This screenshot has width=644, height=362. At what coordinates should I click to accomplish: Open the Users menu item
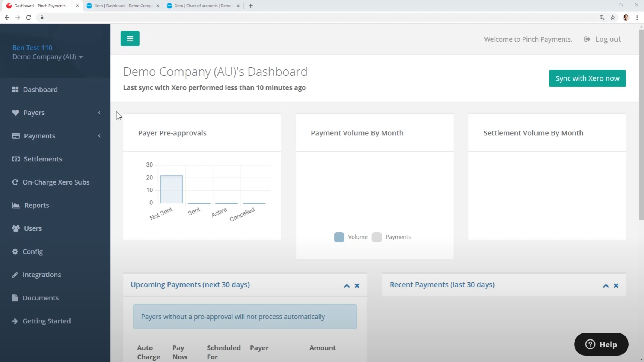(55, 228)
